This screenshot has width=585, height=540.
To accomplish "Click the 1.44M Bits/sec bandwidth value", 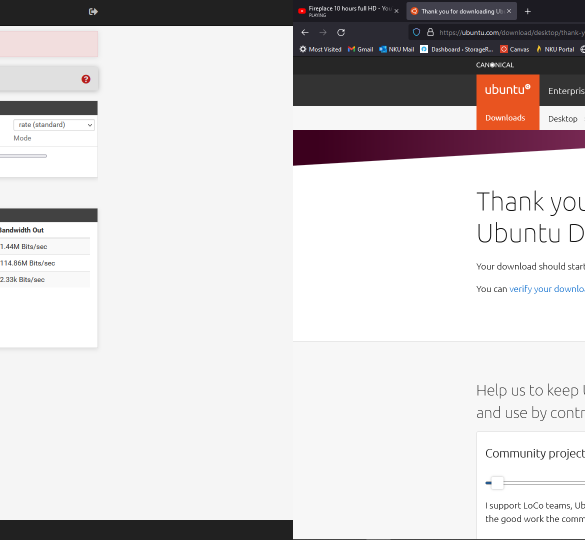I will 24,247.
